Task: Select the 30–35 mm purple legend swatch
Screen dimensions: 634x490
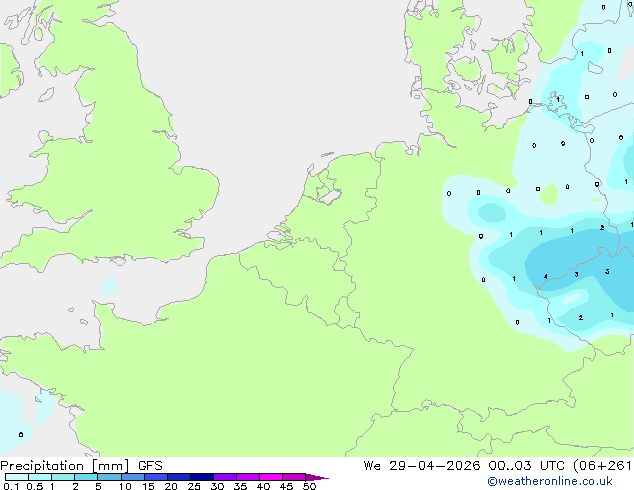Action: 225,477
